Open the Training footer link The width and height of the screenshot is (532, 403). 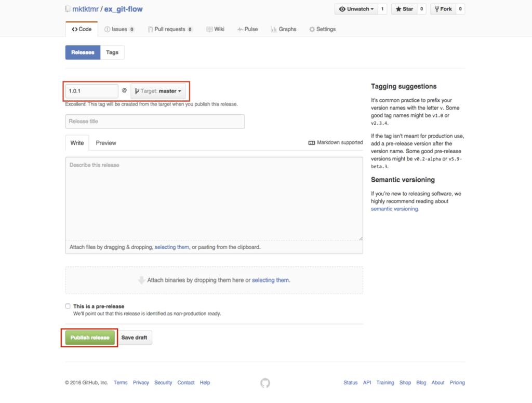[x=385, y=383]
